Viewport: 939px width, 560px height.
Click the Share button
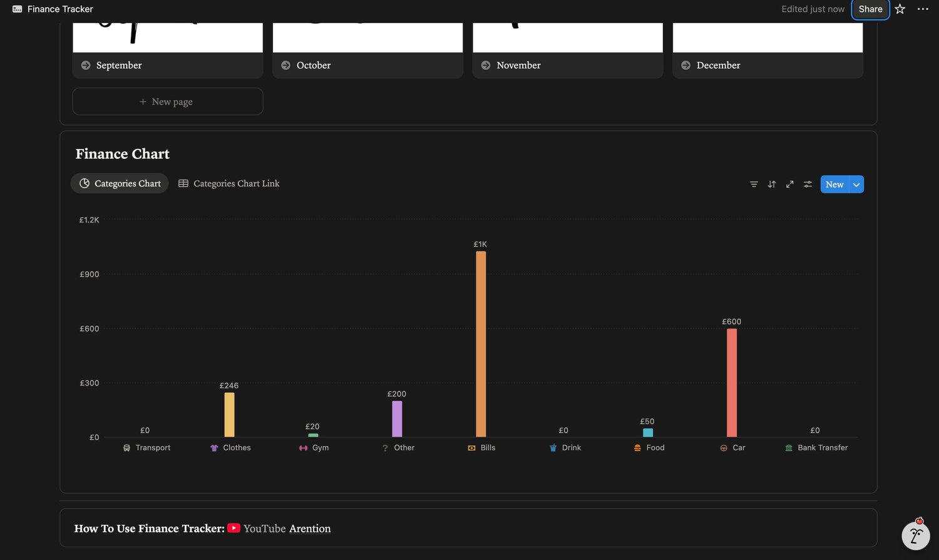click(870, 9)
